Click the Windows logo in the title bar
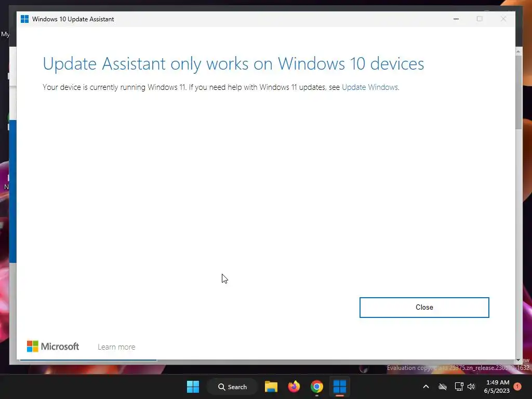Viewport: 532px width, 399px height. click(24, 19)
